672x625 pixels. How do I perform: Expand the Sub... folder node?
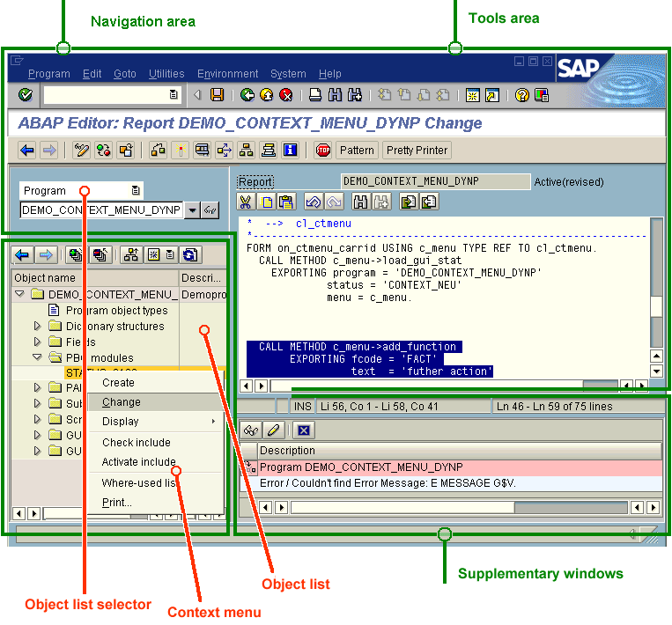38,403
